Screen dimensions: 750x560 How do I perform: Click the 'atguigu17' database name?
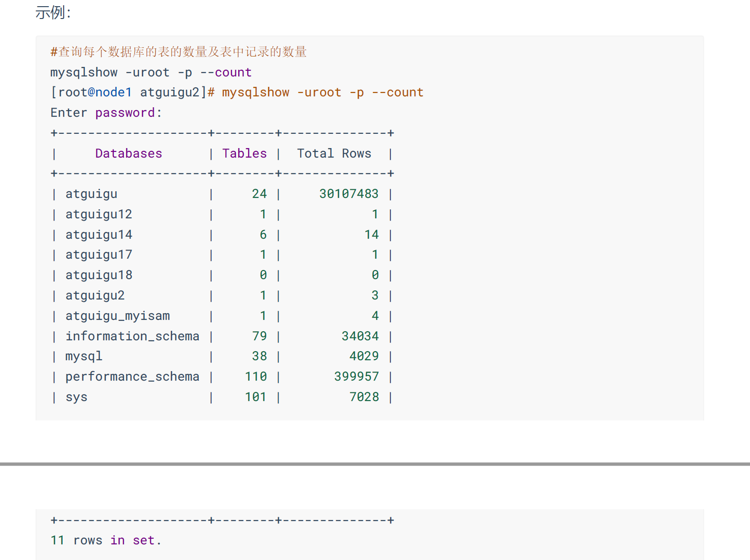(x=99, y=254)
